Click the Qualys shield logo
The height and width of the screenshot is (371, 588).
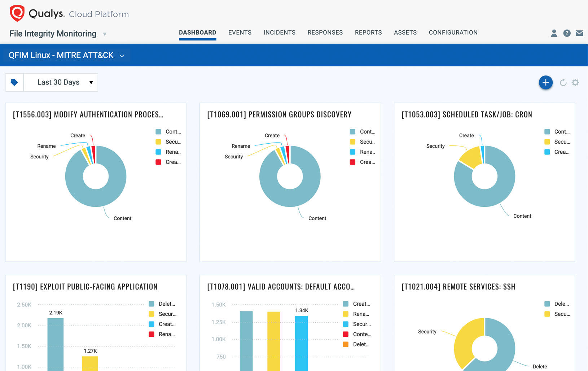[x=17, y=13]
